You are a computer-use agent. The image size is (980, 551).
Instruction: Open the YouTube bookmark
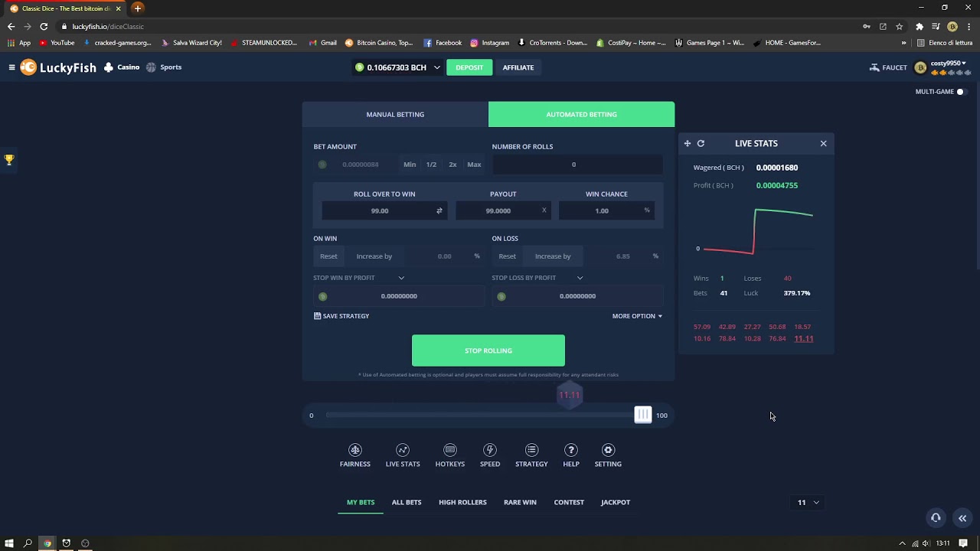coord(57,43)
